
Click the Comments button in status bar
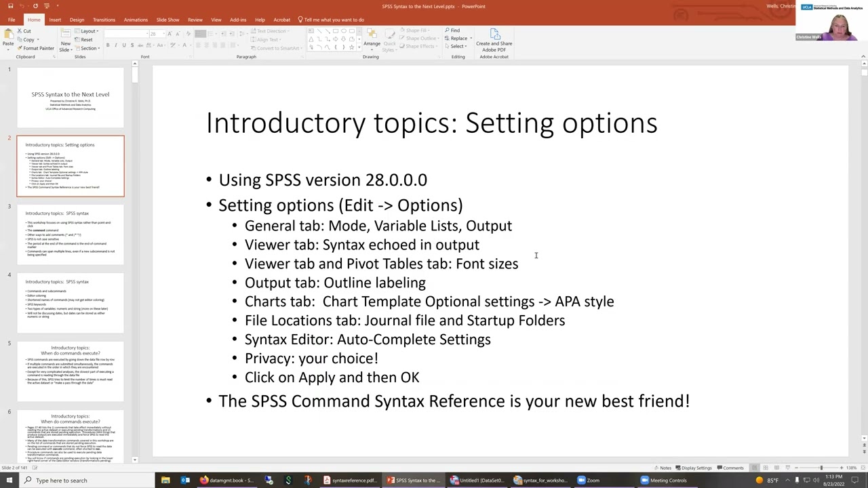tap(730, 468)
